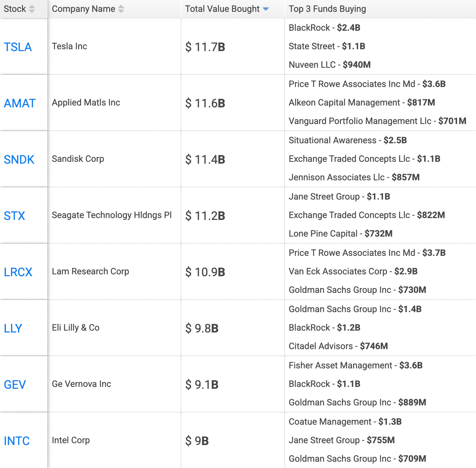Click Nuveen LLC - $940M entry
Screen dimensions: 476x468
(x=330, y=65)
